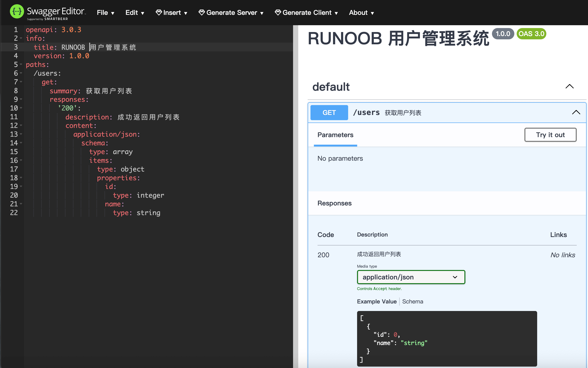This screenshot has height=368, width=588.
Task: Open the About menu
Action: pyautogui.click(x=361, y=13)
